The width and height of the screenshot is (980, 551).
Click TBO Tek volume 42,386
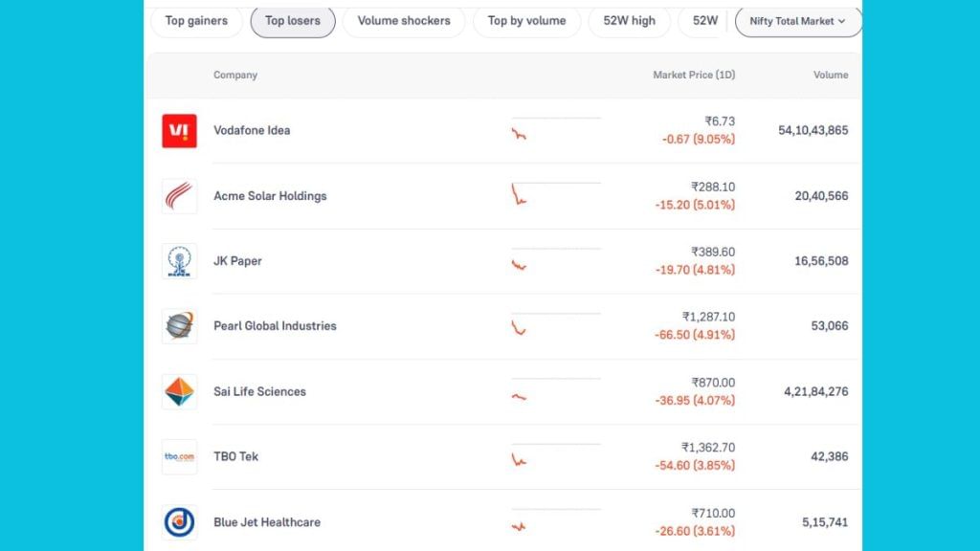coord(830,456)
